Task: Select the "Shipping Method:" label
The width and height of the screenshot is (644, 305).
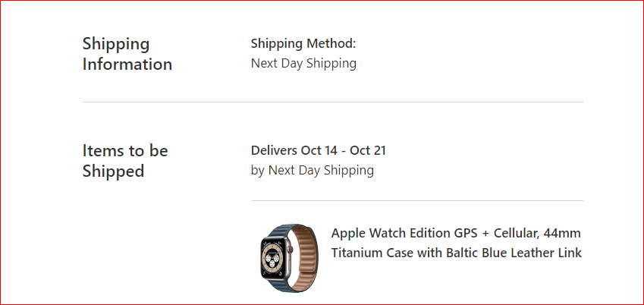Action: click(x=303, y=43)
